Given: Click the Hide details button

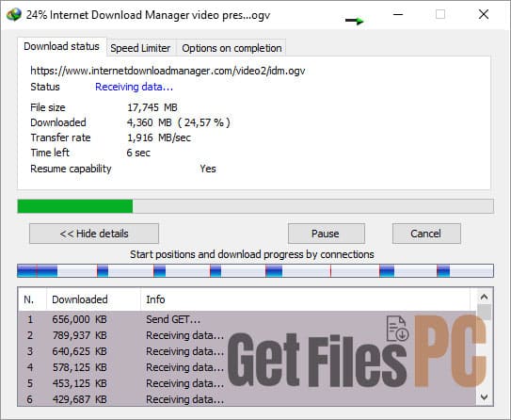Looking at the screenshot, I should click(94, 234).
